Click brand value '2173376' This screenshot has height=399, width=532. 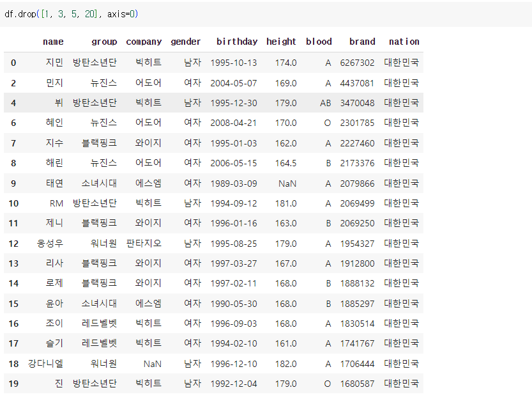357,163
